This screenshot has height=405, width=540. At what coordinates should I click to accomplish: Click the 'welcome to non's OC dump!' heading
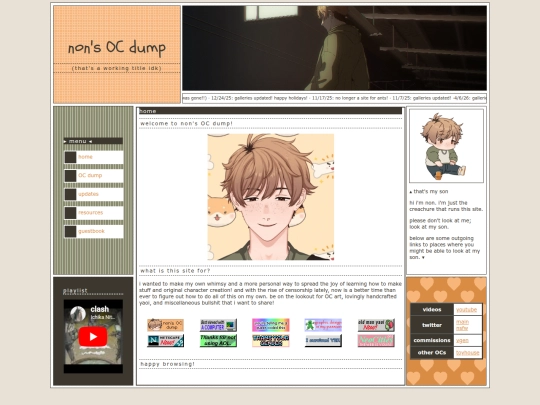[x=186, y=124]
